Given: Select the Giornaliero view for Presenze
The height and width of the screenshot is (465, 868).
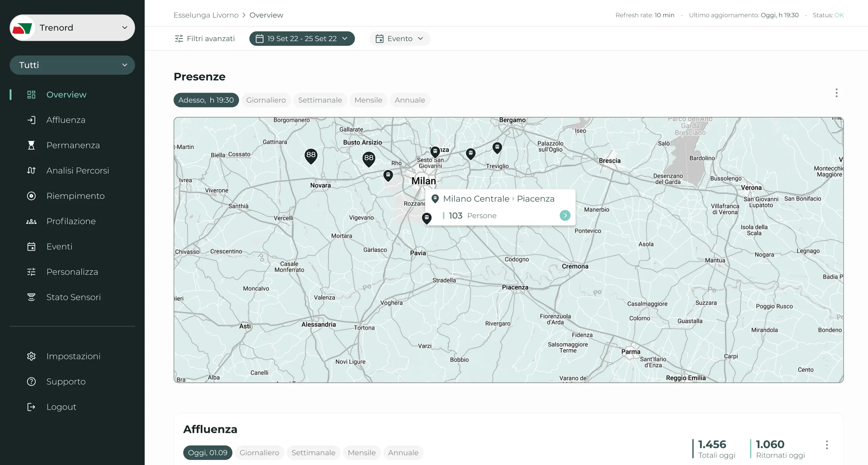Looking at the screenshot, I should pyautogui.click(x=266, y=100).
